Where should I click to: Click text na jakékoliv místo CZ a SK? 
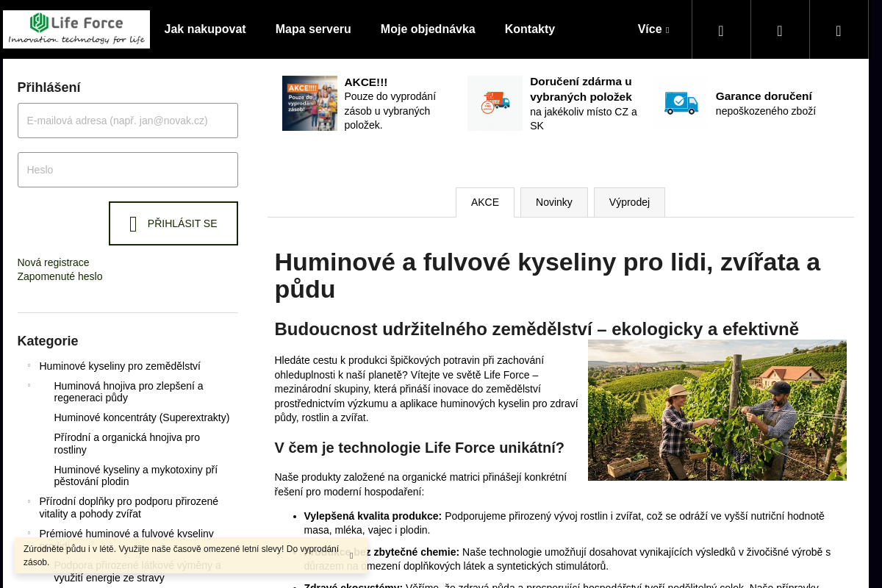pyautogui.click(x=584, y=119)
